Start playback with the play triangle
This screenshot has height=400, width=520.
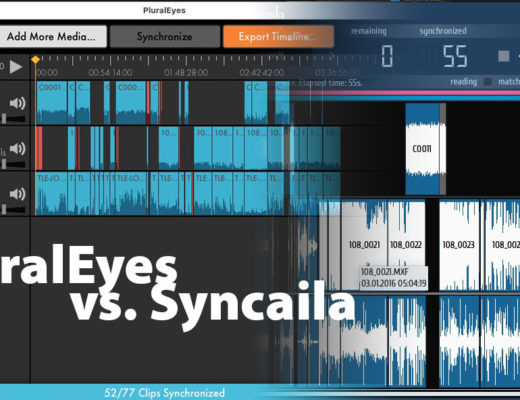(16, 67)
